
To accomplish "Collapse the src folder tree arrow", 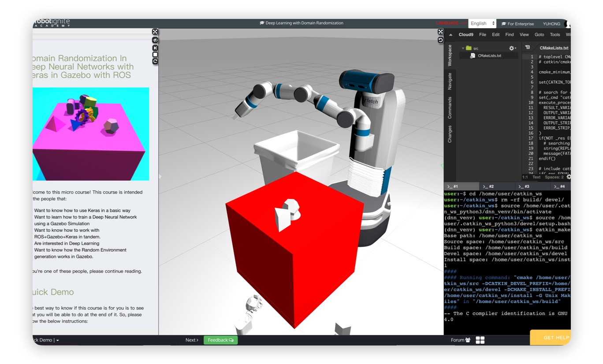I will click(463, 48).
